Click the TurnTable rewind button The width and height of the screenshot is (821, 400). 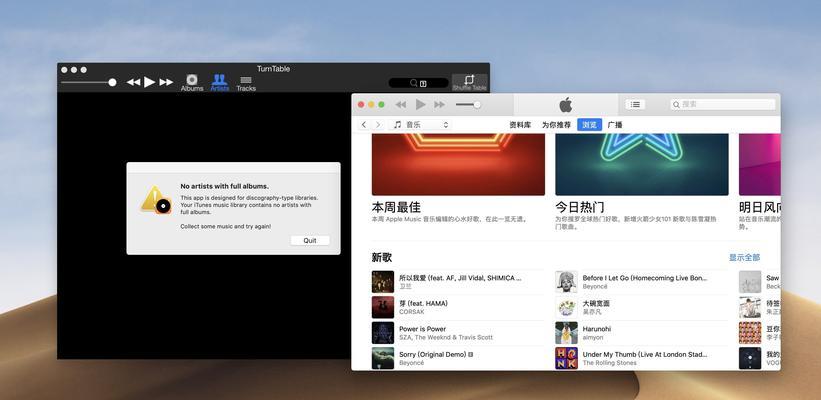point(134,82)
